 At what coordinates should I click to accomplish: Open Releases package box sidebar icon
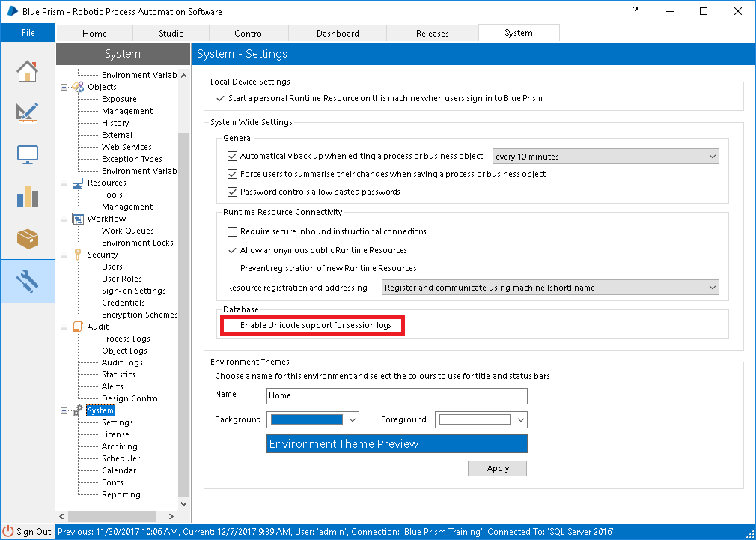point(27,238)
